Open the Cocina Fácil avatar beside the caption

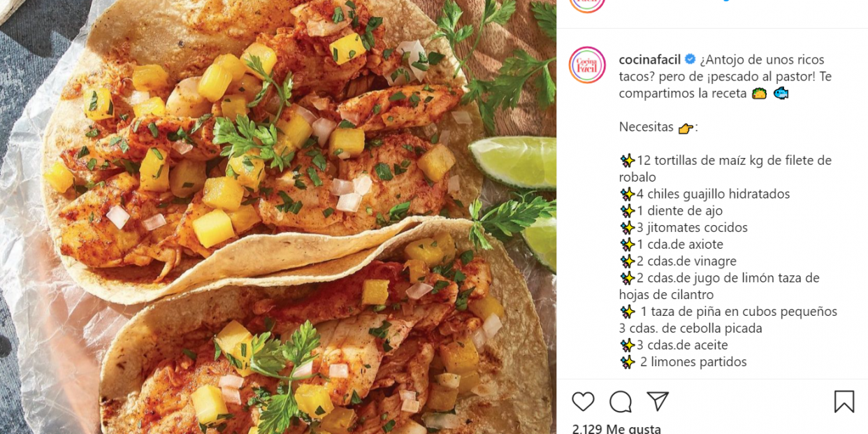click(587, 65)
